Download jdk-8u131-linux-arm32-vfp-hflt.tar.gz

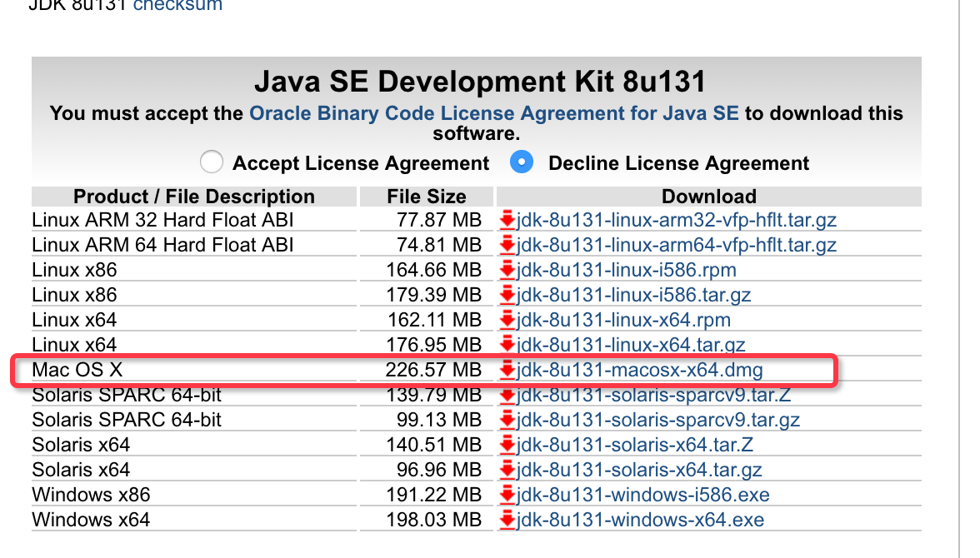[x=677, y=220]
